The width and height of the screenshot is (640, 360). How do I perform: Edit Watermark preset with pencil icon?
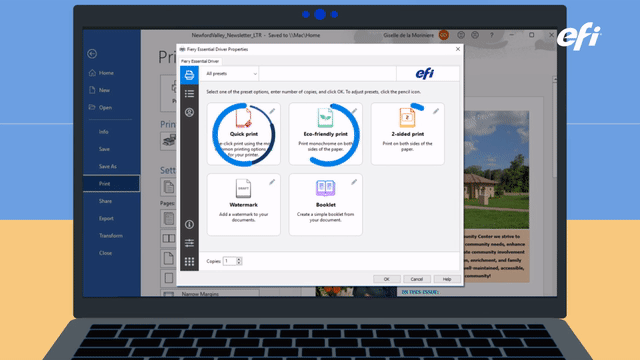tap(272, 182)
